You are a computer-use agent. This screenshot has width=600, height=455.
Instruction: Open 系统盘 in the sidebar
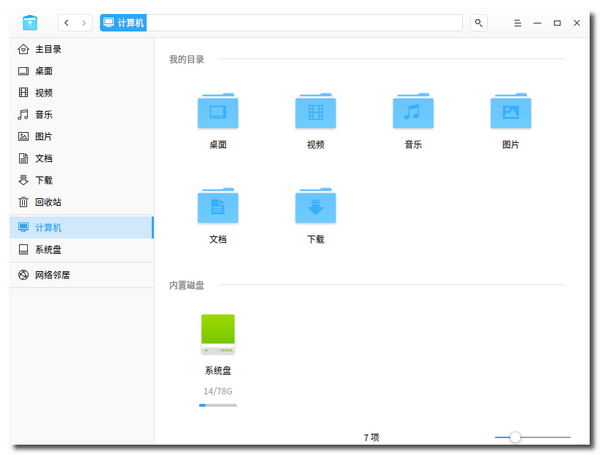(82, 250)
